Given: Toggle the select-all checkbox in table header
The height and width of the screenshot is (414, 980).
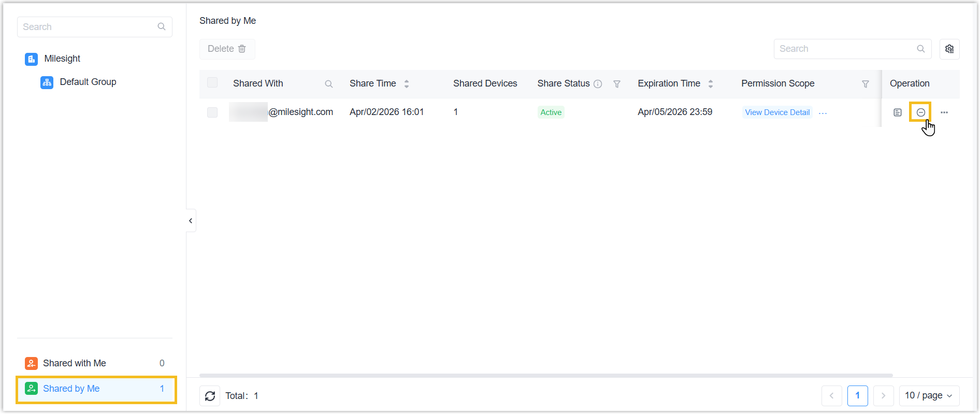Looking at the screenshot, I should pos(212,83).
